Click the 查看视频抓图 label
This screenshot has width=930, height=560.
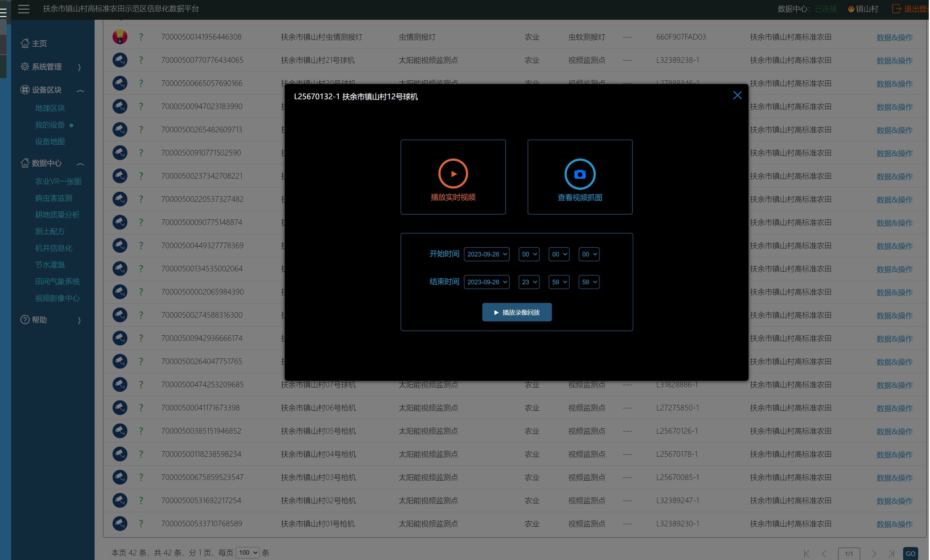click(x=580, y=197)
